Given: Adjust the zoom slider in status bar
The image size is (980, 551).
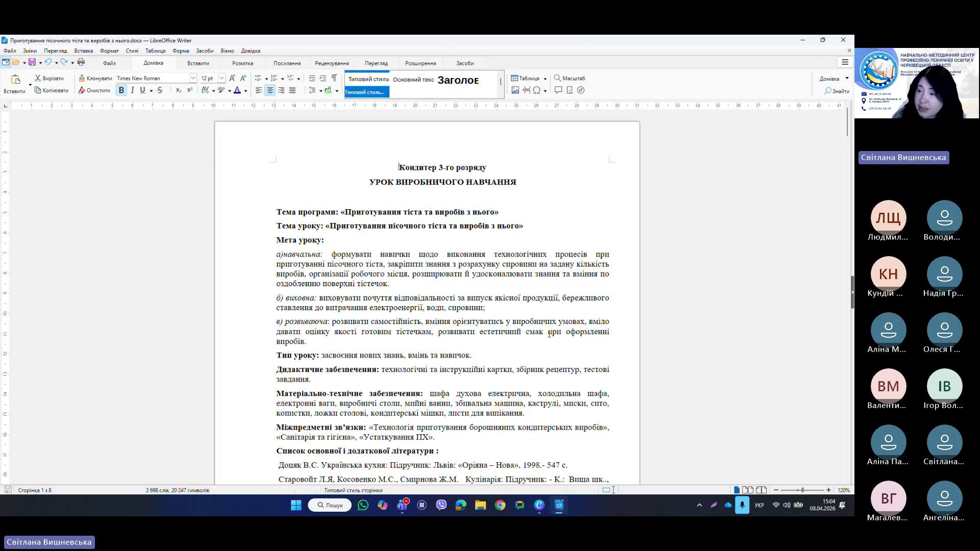Looking at the screenshot, I should tap(802, 490).
